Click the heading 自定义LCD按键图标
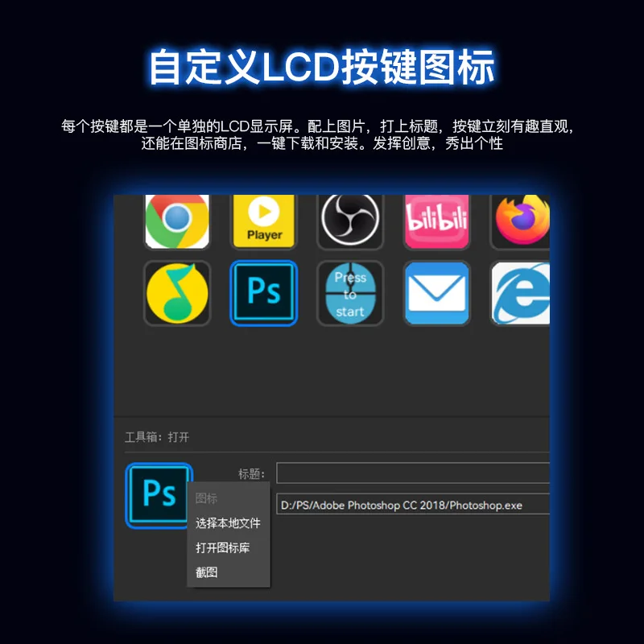Image resolution: width=644 pixels, height=644 pixels. pyautogui.click(x=321, y=67)
